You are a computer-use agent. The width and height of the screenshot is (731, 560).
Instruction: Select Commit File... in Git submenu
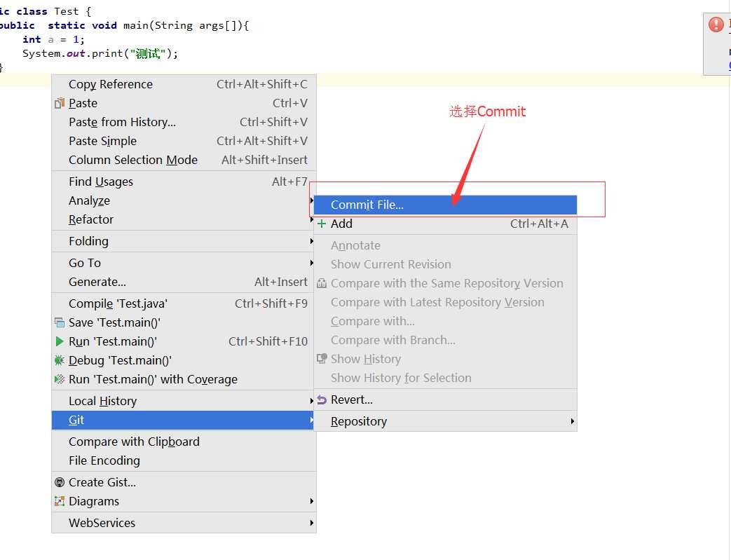click(x=445, y=205)
